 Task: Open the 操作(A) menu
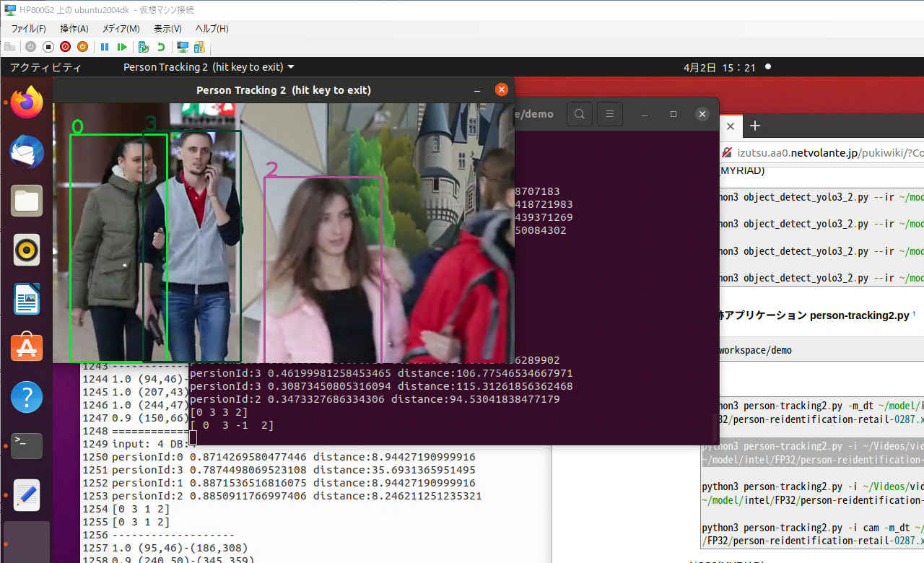click(74, 28)
